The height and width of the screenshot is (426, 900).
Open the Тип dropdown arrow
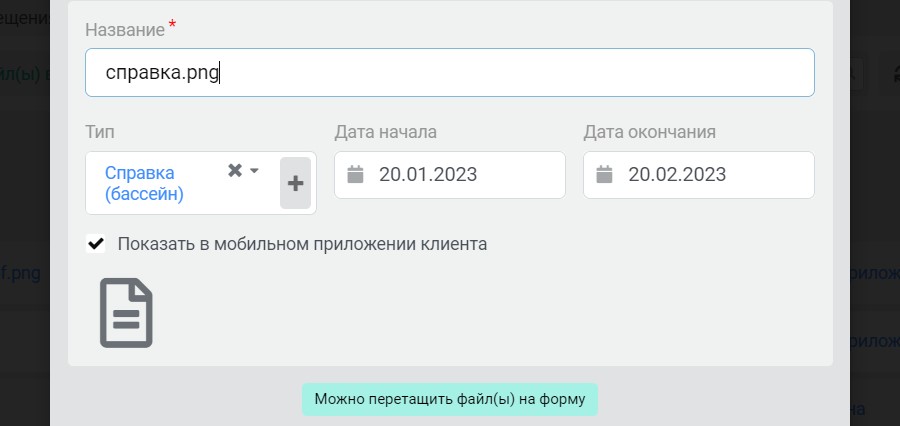[254, 171]
